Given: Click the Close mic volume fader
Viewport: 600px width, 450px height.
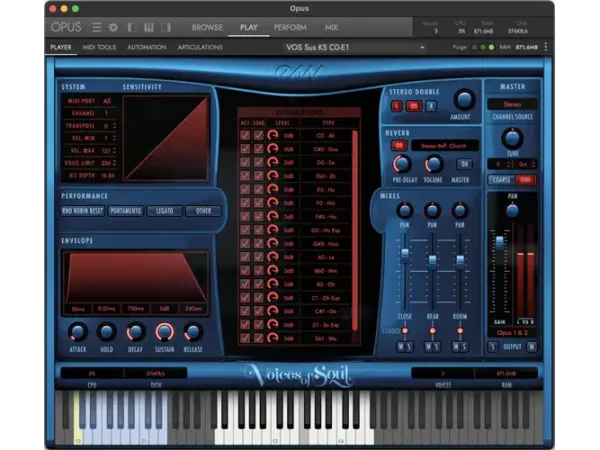Looking at the screenshot, I should point(404,253).
